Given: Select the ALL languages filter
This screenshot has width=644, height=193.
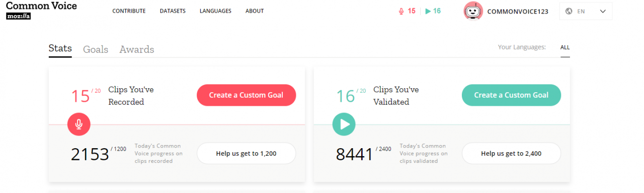Looking at the screenshot, I should (x=565, y=47).
